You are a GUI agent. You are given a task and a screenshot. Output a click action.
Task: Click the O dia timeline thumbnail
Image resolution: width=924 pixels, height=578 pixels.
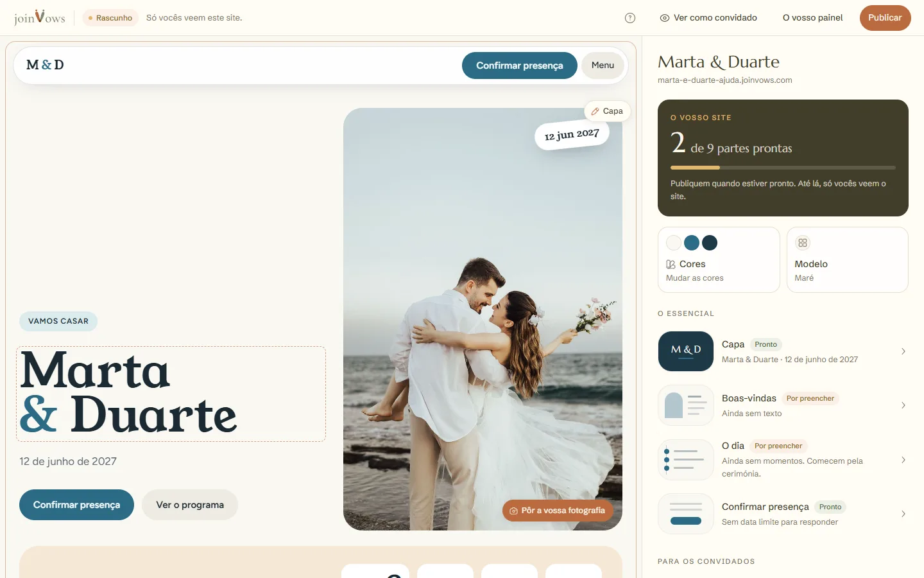(x=686, y=460)
